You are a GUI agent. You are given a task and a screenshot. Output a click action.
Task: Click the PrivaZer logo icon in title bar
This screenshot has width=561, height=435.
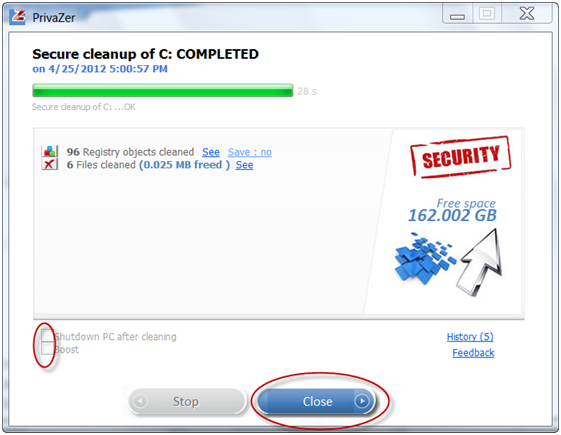(x=17, y=16)
